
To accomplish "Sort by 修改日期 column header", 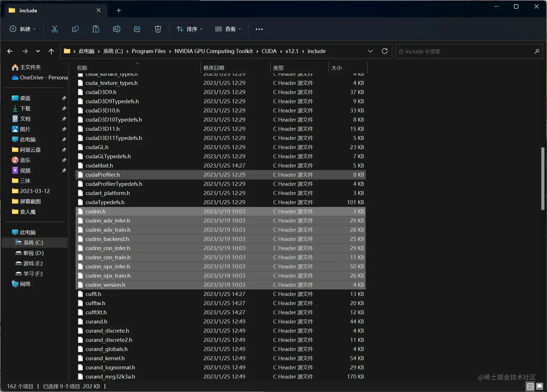I will [236, 68].
